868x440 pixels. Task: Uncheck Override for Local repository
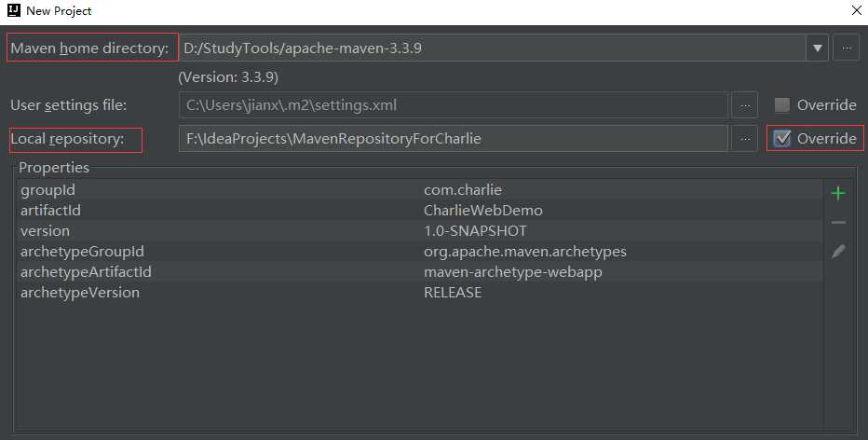tap(781, 139)
